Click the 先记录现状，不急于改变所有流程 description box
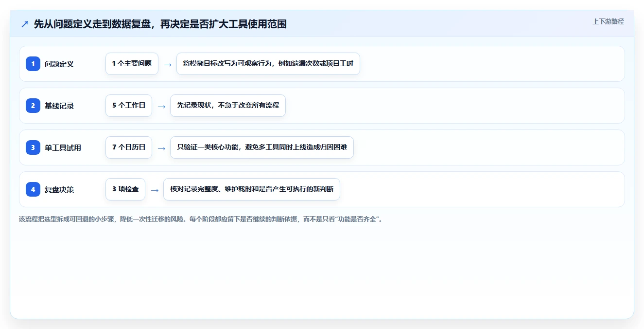 228,106
